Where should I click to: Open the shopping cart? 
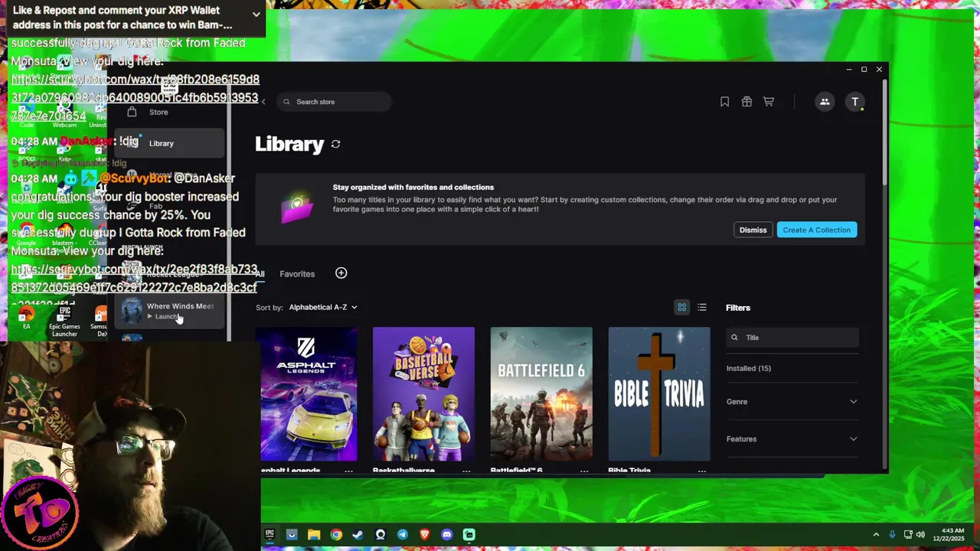[x=769, y=102]
